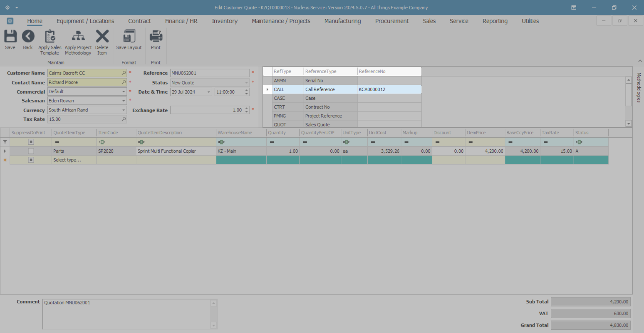Go Back using the ribbon arrow
The width and height of the screenshot is (644, 333).
click(x=28, y=36)
